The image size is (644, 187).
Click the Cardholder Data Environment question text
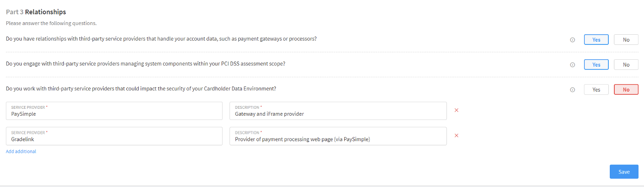(x=141, y=88)
